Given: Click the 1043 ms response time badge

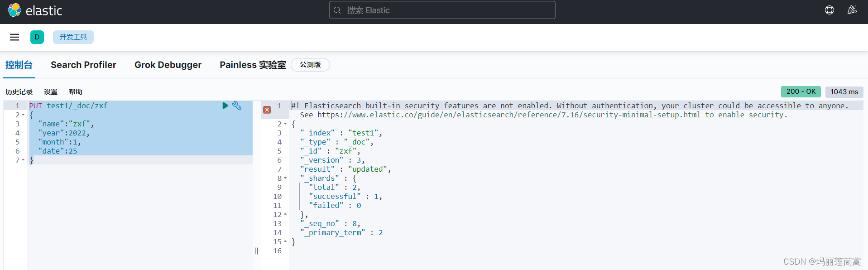Looking at the screenshot, I should (x=844, y=92).
